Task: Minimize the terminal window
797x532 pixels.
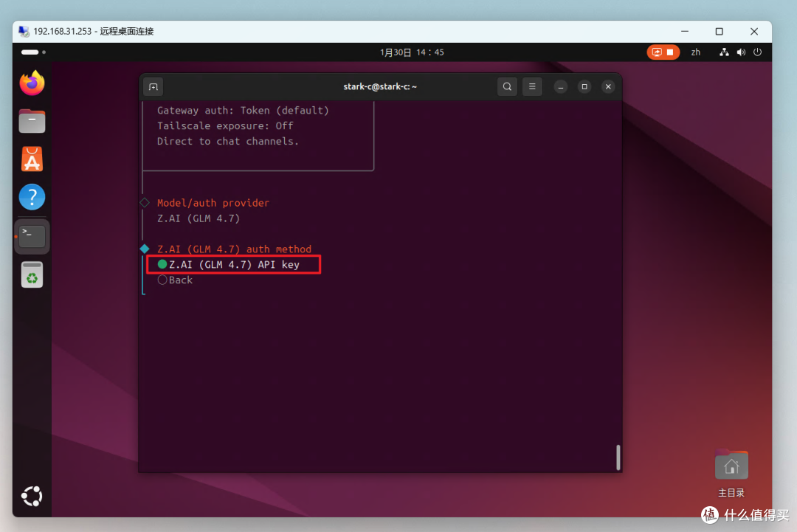Action: point(561,87)
